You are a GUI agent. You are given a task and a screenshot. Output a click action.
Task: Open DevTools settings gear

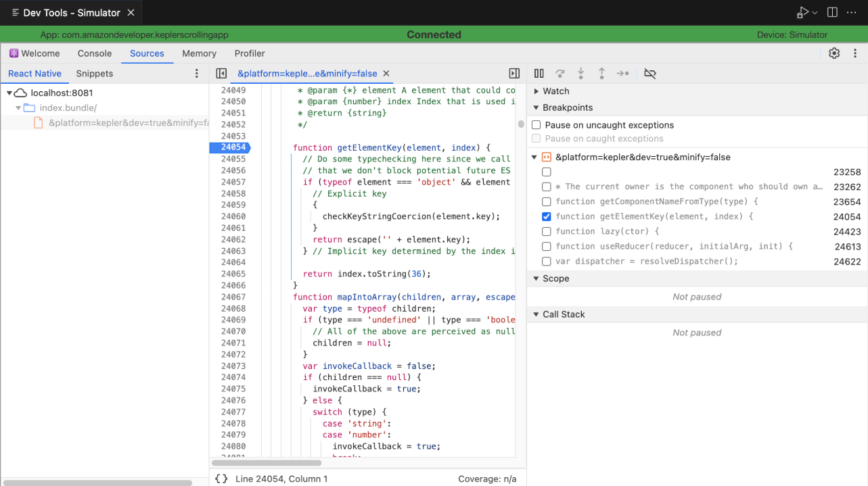[834, 53]
